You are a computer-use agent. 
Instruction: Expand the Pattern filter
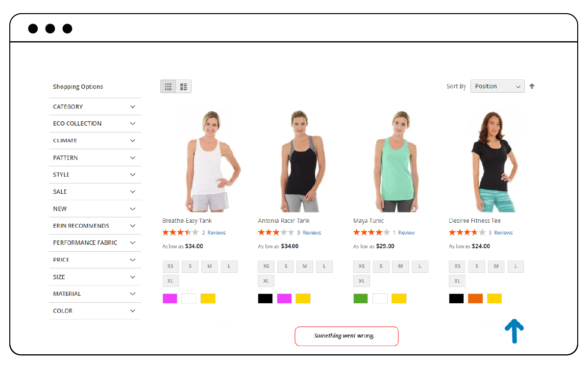coord(95,158)
